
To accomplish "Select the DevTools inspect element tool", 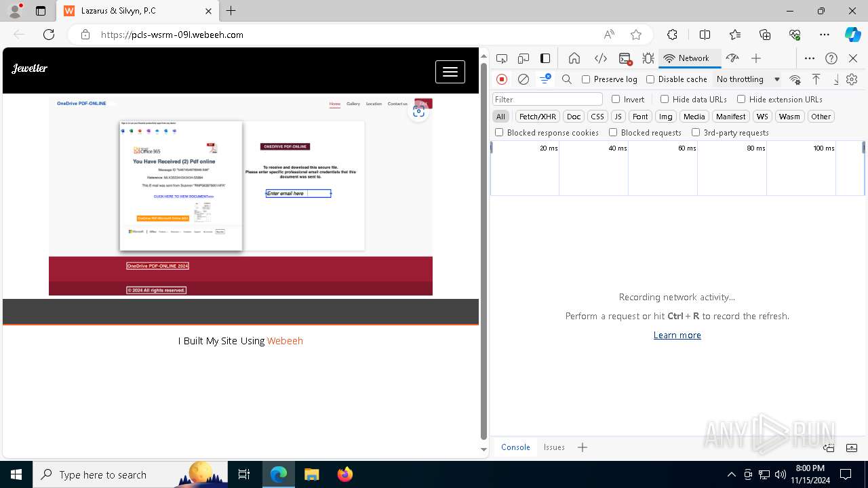I will point(502,58).
